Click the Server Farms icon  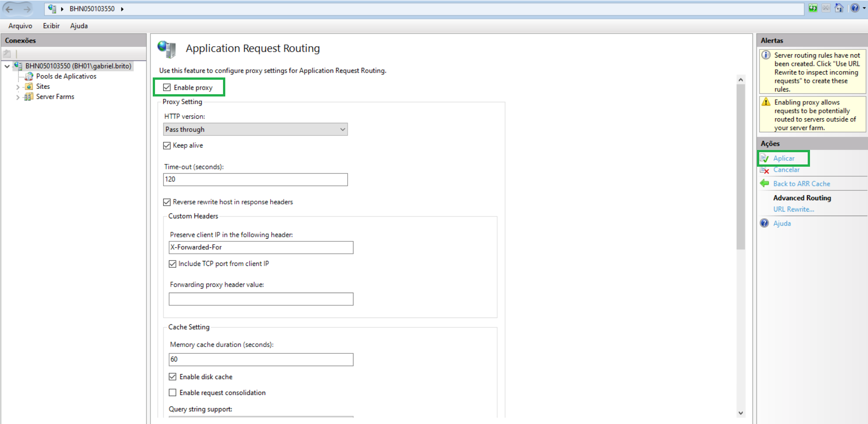29,96
